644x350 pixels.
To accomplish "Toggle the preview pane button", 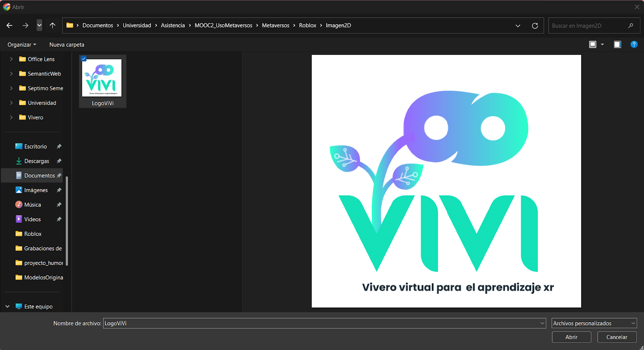I will point(617,45).
